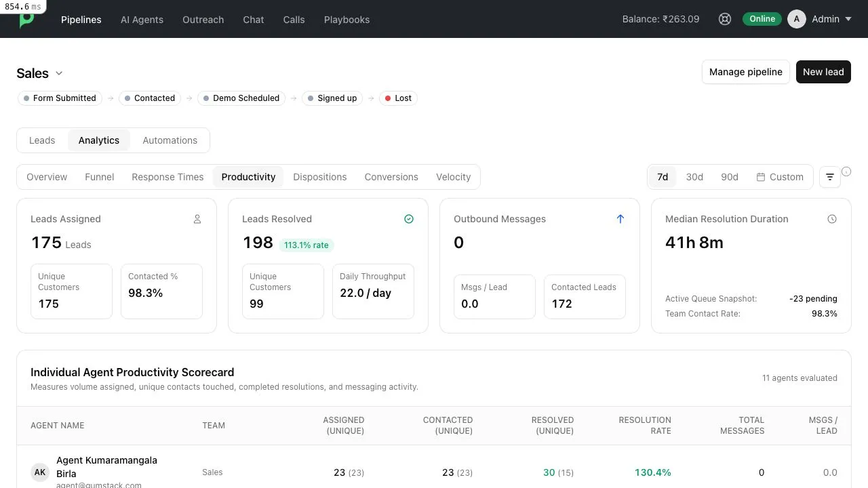Click the New lead button
The image size is (868, 488).
click(x=823, y=72)
